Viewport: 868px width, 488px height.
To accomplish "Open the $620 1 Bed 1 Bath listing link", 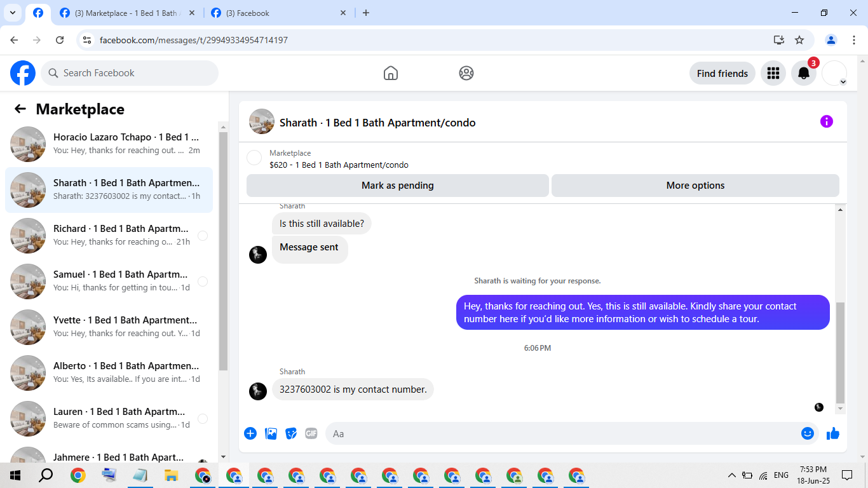I will (x=339, y=165).
